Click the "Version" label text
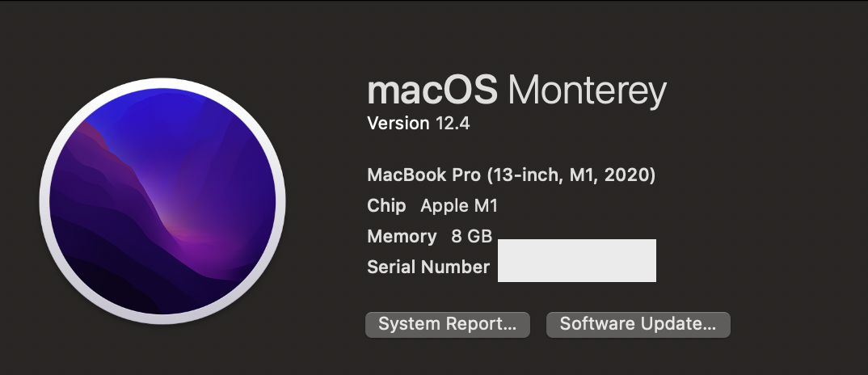 pos(398,124)
